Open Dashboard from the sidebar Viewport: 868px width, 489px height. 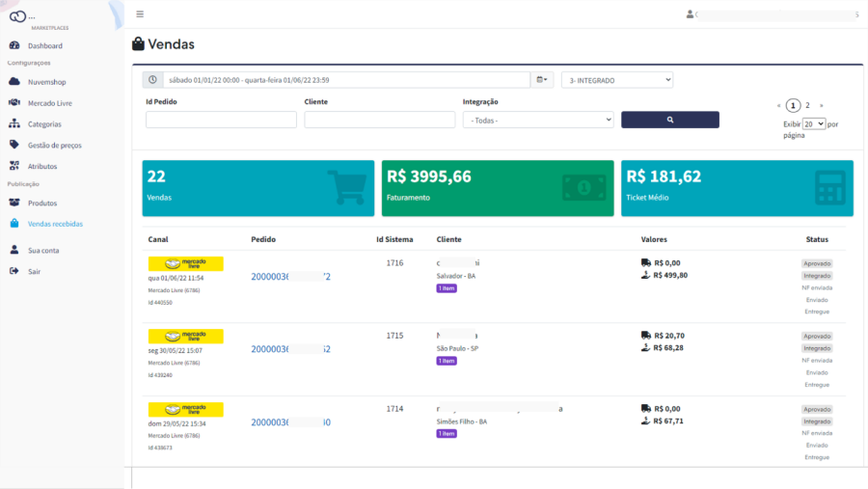[x=44, y=45]
